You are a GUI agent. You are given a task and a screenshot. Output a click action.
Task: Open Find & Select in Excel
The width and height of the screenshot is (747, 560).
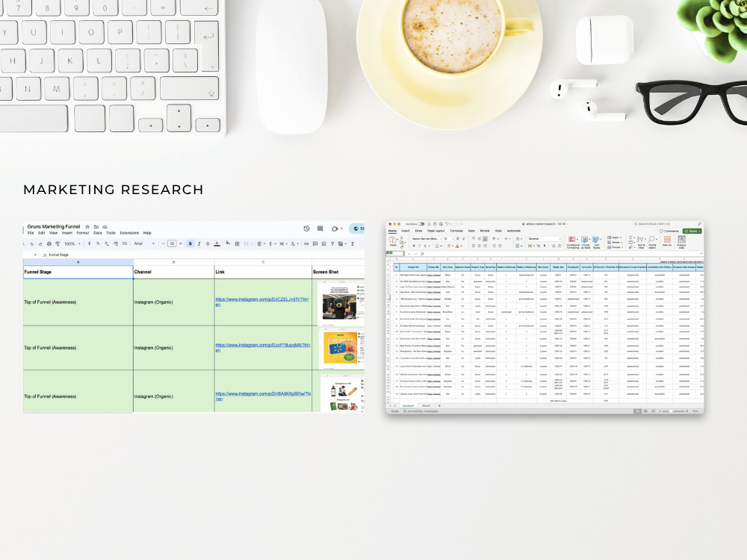[x=652, y=243]
